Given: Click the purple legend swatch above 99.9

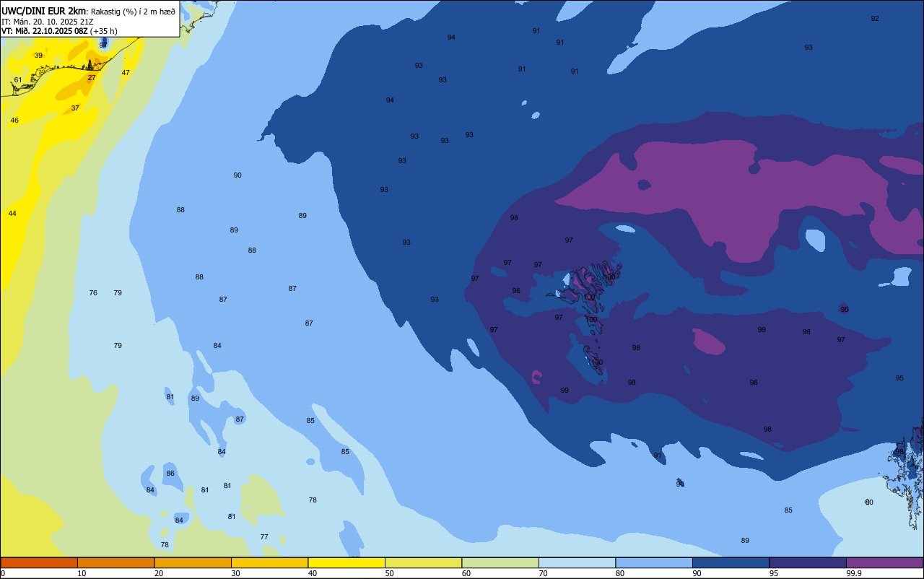Looking at the screenshot, I should point(884,562).
